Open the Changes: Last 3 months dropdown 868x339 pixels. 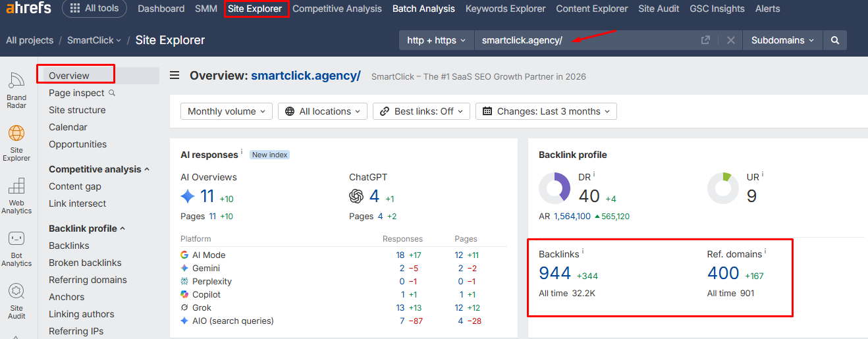click(546, 111)
